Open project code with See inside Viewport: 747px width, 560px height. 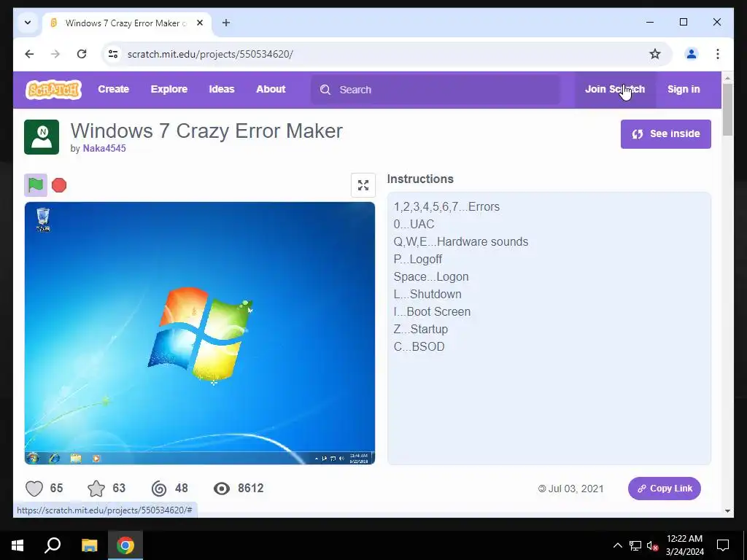665,134
